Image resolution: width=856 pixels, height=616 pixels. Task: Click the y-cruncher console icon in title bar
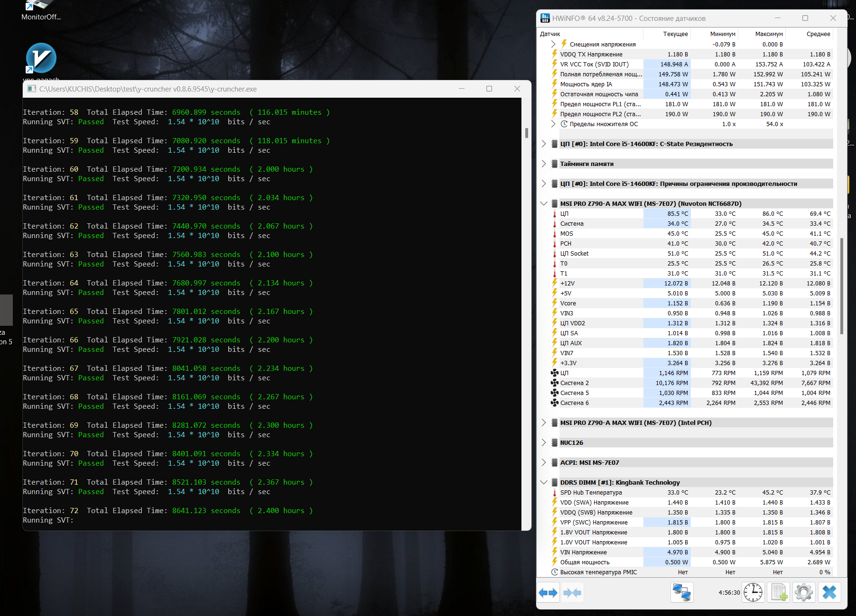(31, 89)
